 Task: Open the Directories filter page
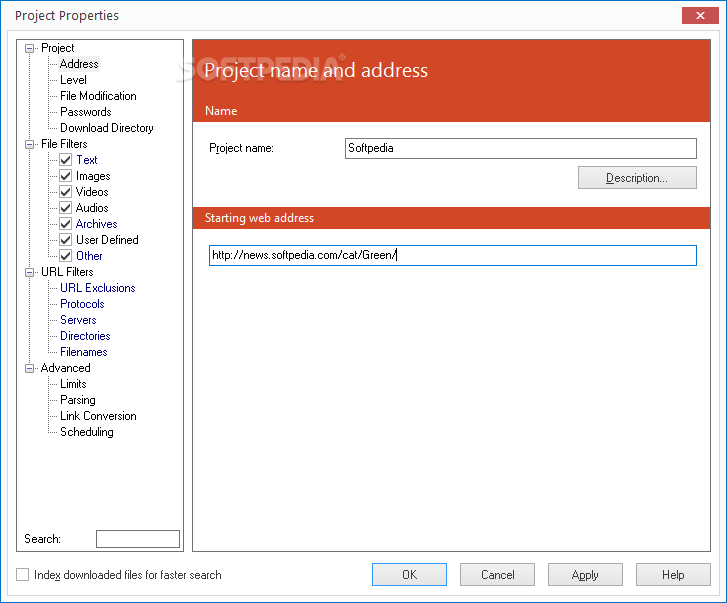coord(85,336)
